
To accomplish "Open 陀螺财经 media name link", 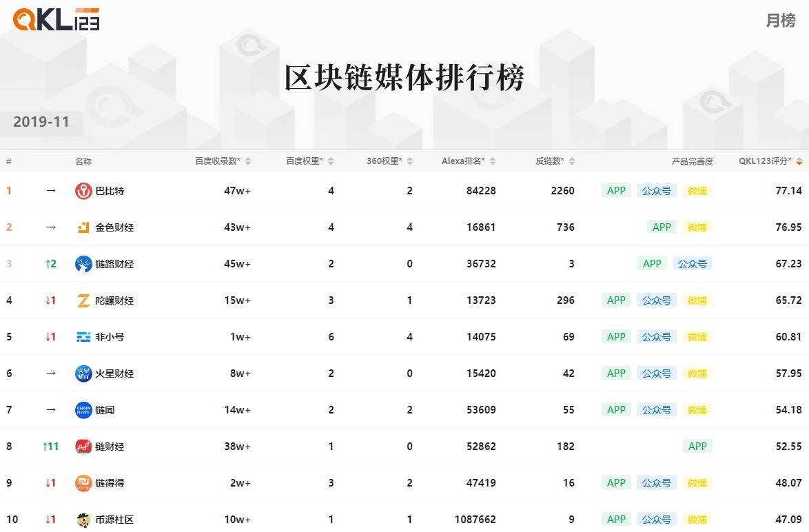I will tap(114, 300).
